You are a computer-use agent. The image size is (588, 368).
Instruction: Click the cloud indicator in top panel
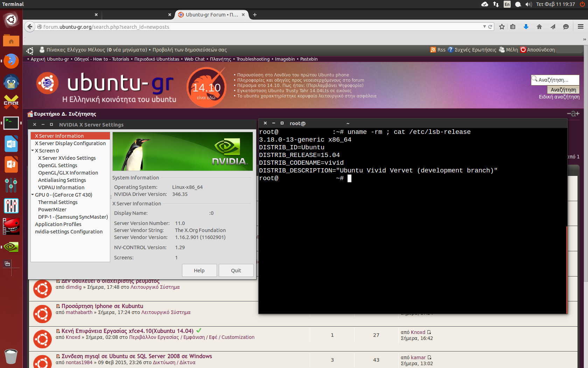(x=485, y=4)
